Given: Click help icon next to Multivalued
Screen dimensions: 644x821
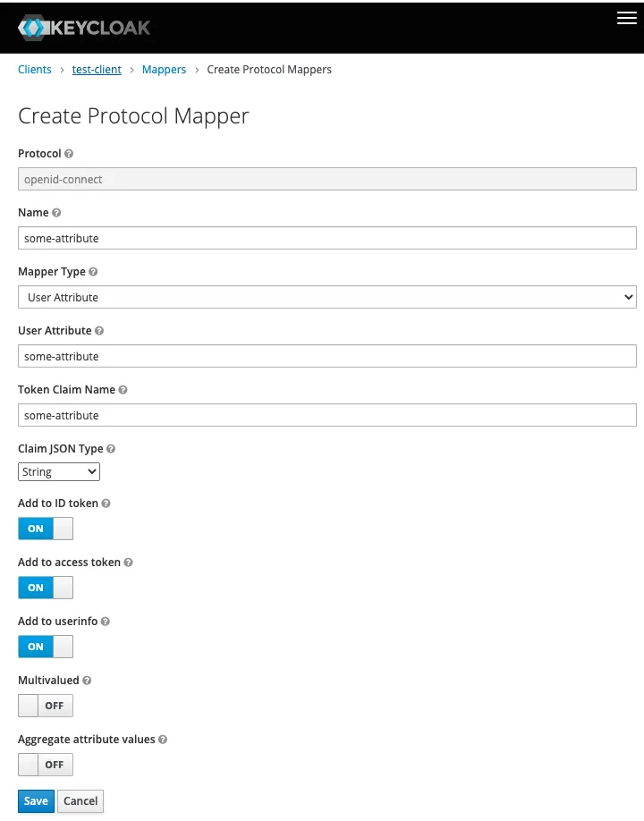Looking at the screenshot, I should (x=87, y=681).
